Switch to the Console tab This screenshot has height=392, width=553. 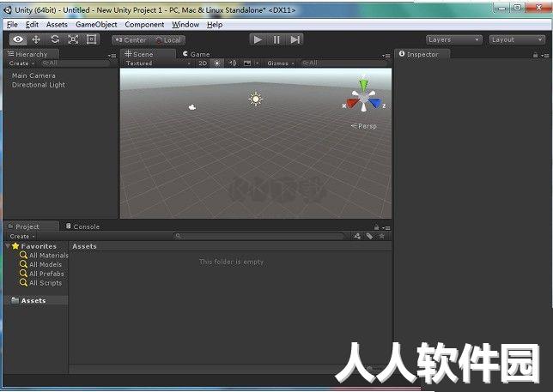82,226
